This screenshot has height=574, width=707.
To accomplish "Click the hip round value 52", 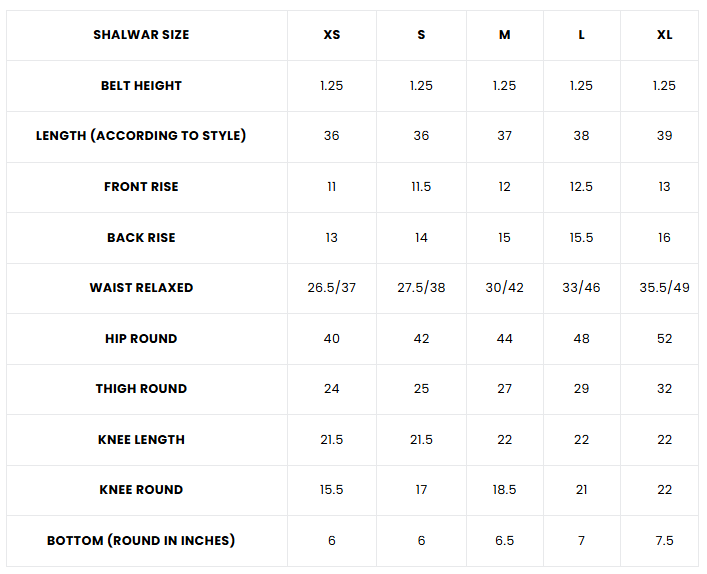I will (664, 339).
